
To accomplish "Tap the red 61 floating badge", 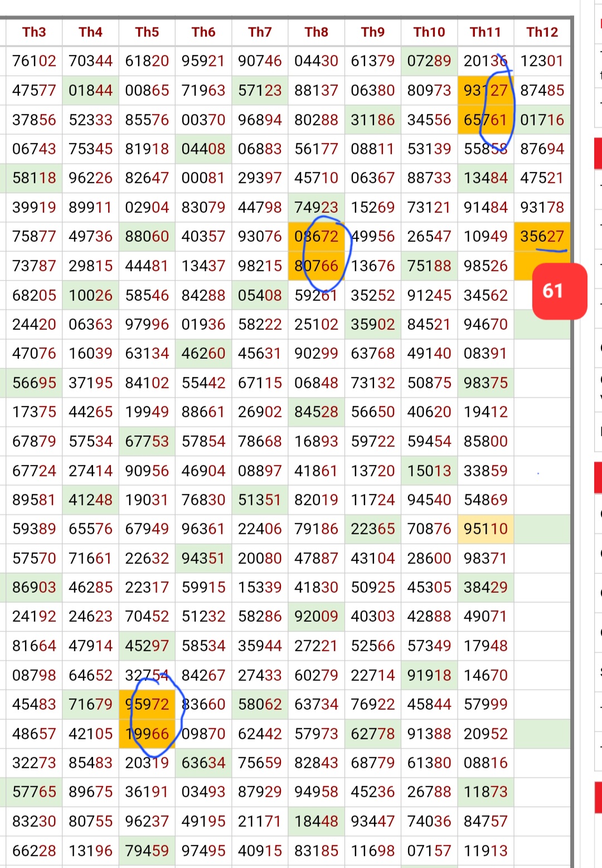I will tap(559, 291).
